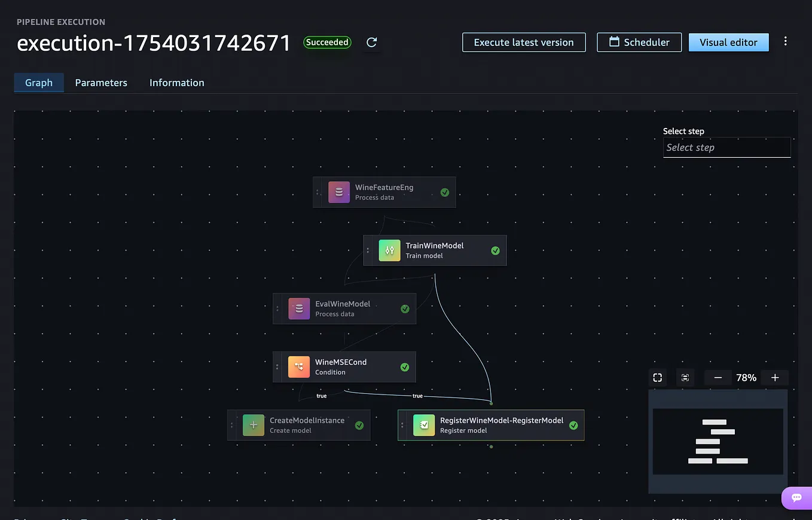812x520 pixels.
Task: Click the WineMSECond condition icon
Action: [299, 366]
